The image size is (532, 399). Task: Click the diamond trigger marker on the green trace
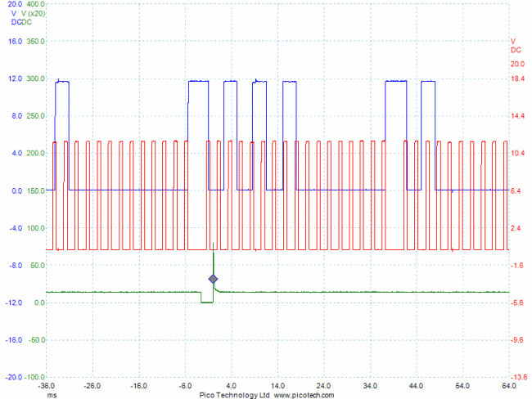[x=213, y=280]
